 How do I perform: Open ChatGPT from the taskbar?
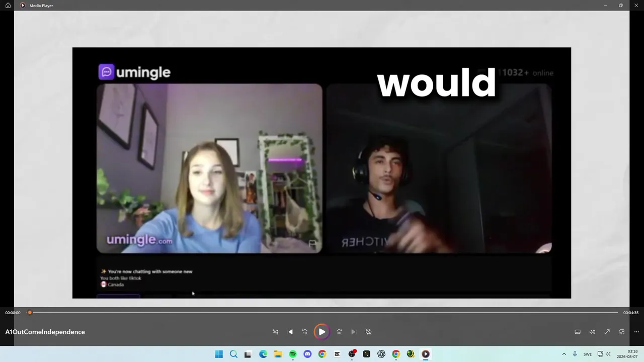tap(381, 354)
